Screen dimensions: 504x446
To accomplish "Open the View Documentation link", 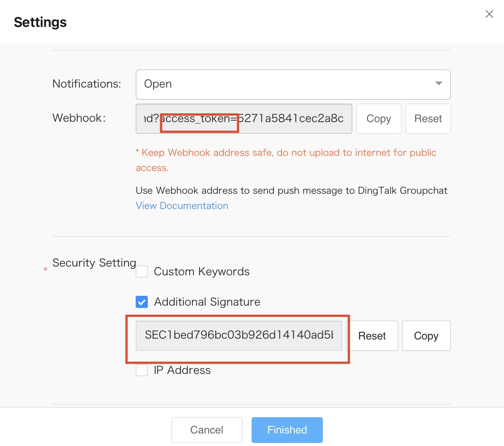I will (182, 206).
